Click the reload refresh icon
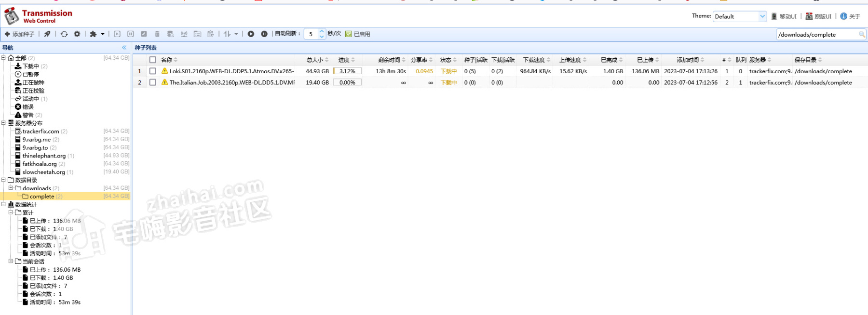The width and height of the screenshot is (868, 315). (x=64, y=34)
